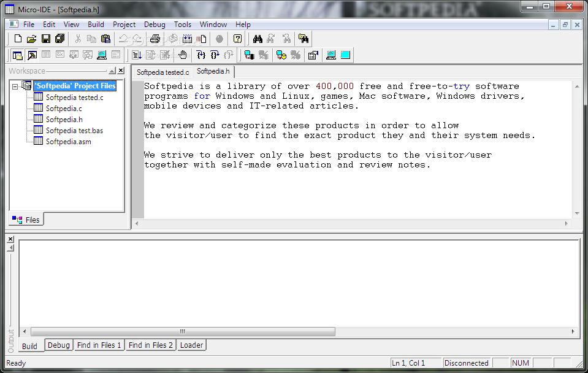Switch to the Softpedia.h editor tab
Screen dimensions: 588x373
click(213, 71)
